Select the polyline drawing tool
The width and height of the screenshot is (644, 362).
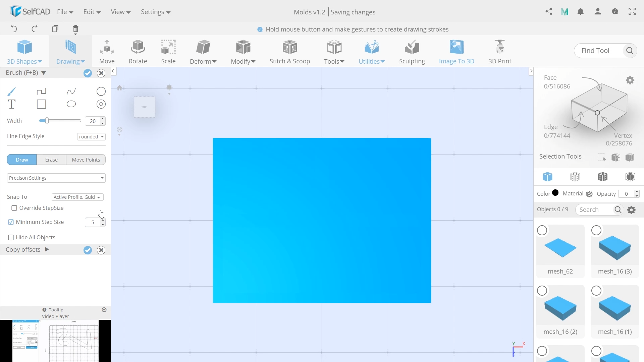(x=41, y=91)
